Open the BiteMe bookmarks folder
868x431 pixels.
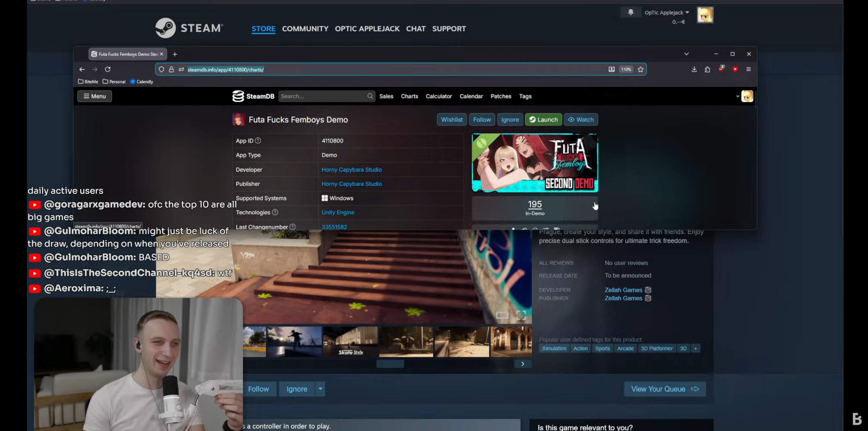pos(88,81)
